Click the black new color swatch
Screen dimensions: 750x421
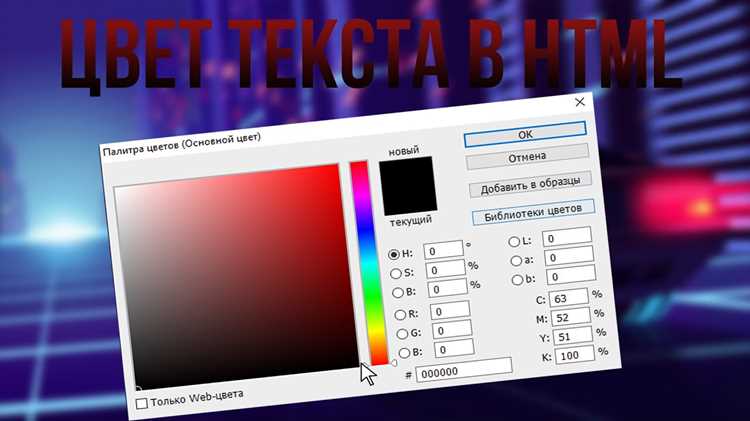407,184
